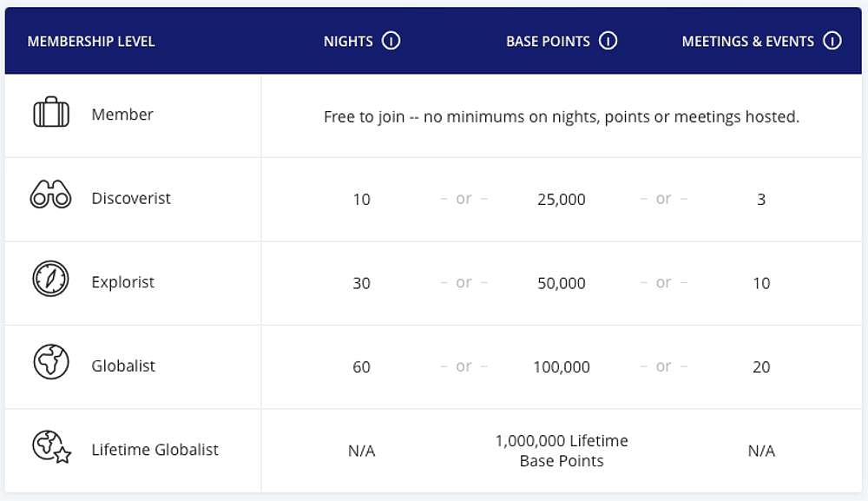
Task: Select the Lifetime Globalist globe-star icon
Action: [51, 446]
